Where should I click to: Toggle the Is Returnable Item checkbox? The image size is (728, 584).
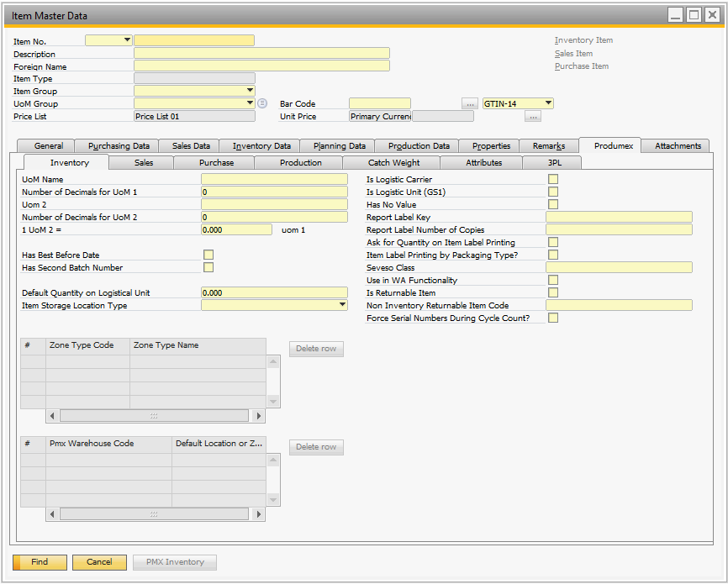pos(553,292)
